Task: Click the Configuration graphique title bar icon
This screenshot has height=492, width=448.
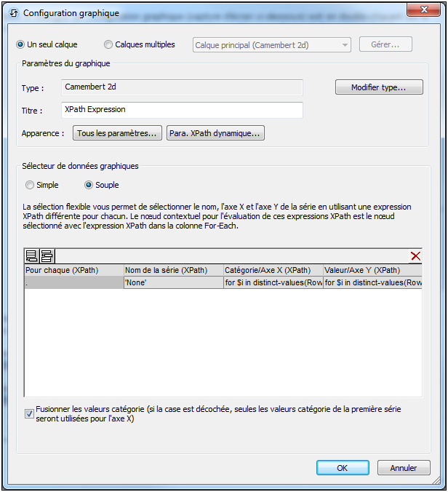Action: point(14,12)
